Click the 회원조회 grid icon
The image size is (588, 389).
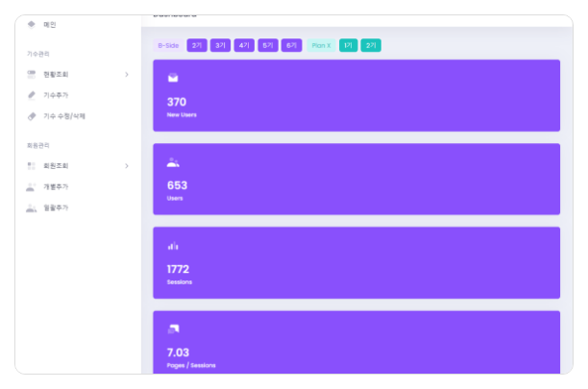tap(32, 166)
